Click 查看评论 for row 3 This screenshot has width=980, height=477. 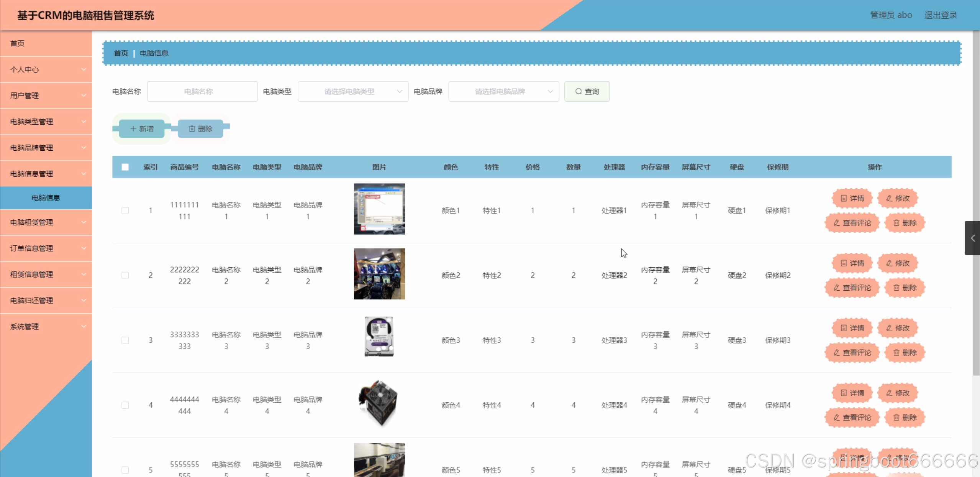click(x=852, y=352)
